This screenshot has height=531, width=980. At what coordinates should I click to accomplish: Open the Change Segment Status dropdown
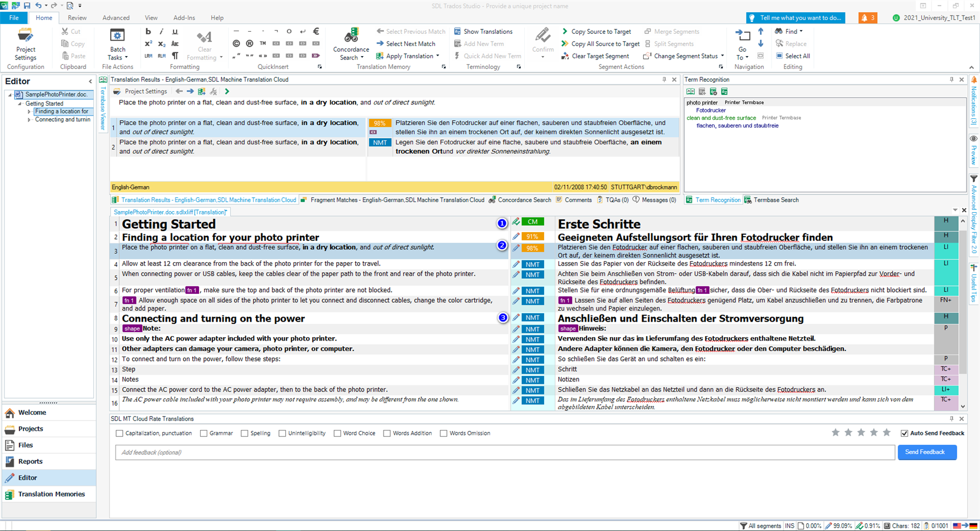pos(722,56)
